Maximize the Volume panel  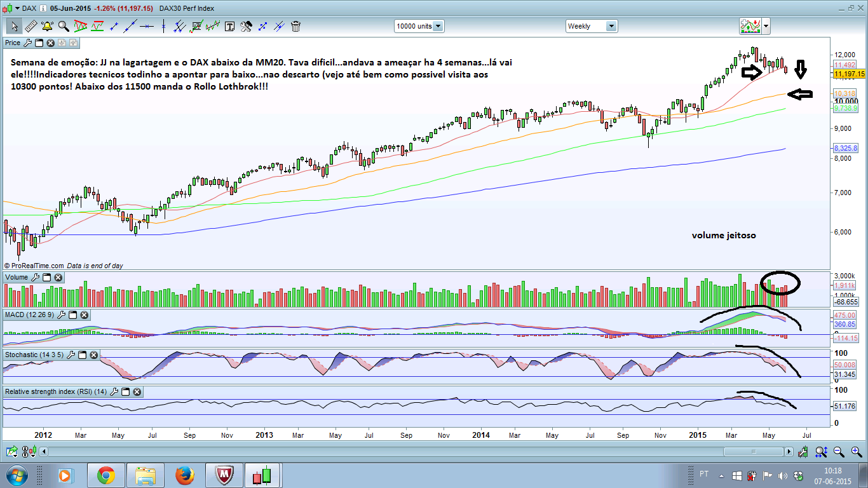click(x=47, y=277)
